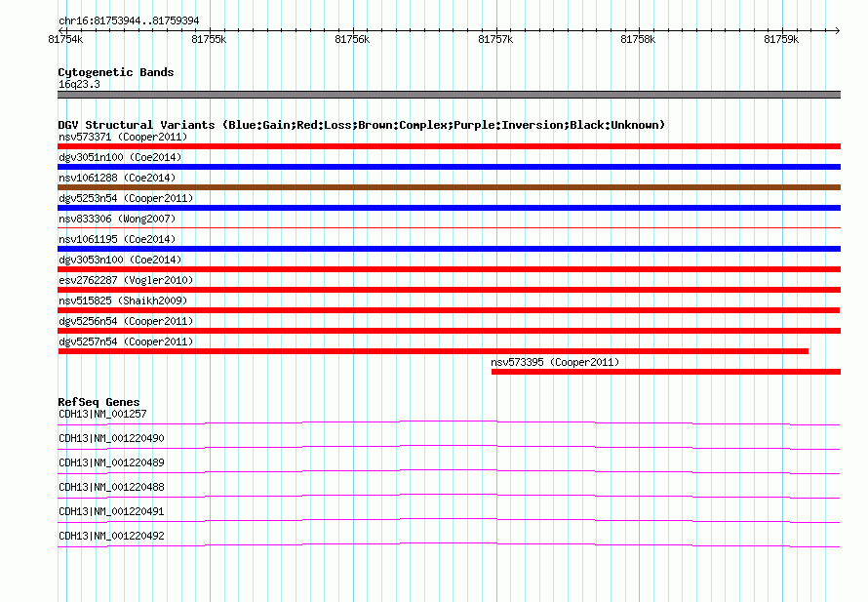
Task: Click the red nsv573371 variant bar
Action: pos(449,146)
